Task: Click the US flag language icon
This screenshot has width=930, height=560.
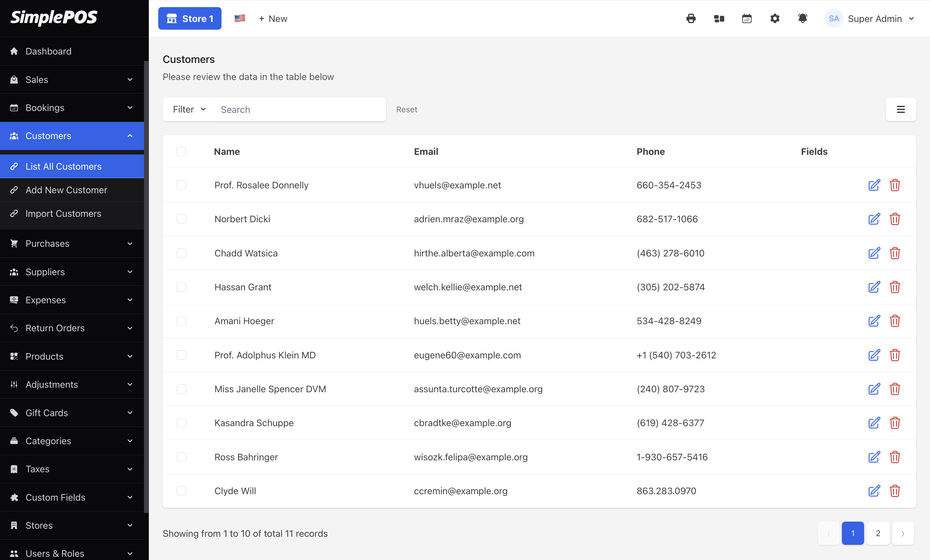Action: pos(240,18)
